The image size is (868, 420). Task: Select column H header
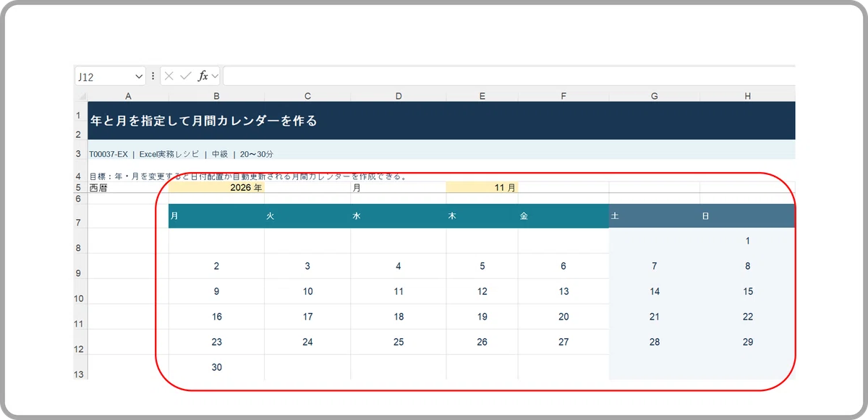click(747, 95)
